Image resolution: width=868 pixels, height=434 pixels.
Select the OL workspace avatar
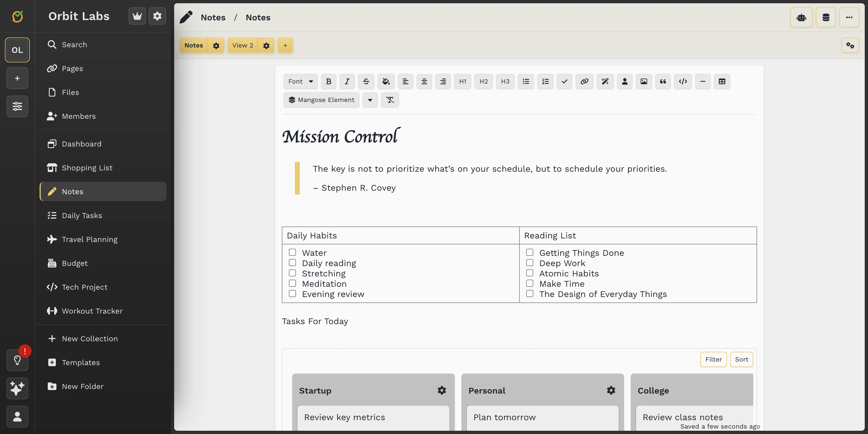pyautogui.click(x=17, y=50)
